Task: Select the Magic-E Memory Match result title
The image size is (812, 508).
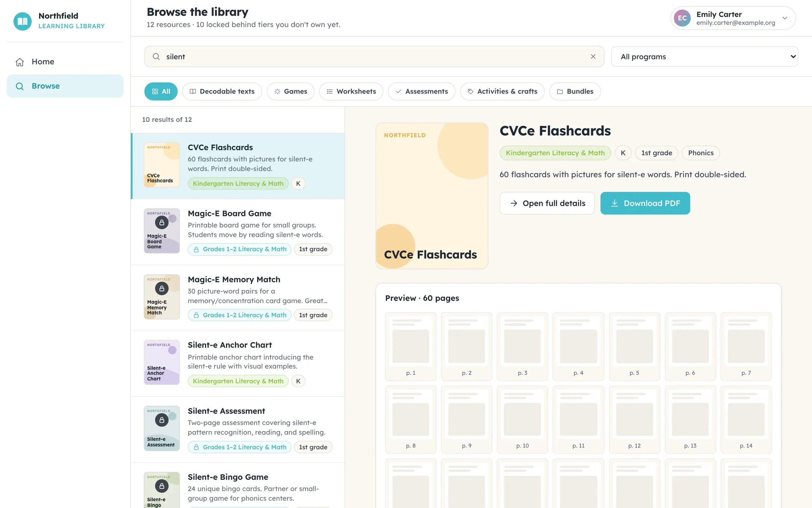Action: click(x=234, y=279)
